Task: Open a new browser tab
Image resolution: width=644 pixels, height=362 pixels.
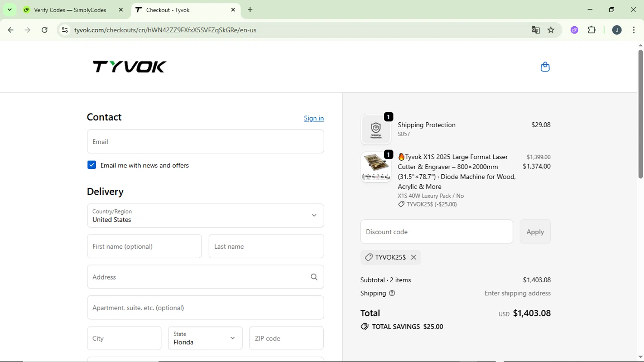Action: (x=250, y=10)
